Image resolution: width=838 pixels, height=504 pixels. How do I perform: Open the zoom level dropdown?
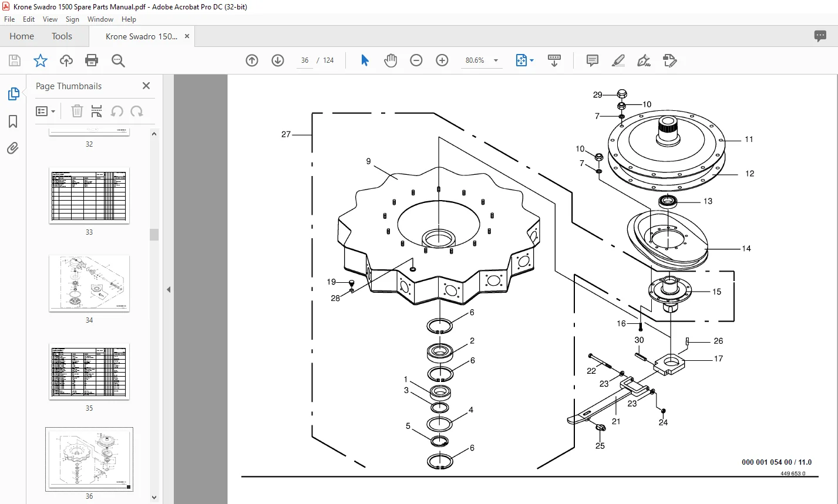click(496, 60)
